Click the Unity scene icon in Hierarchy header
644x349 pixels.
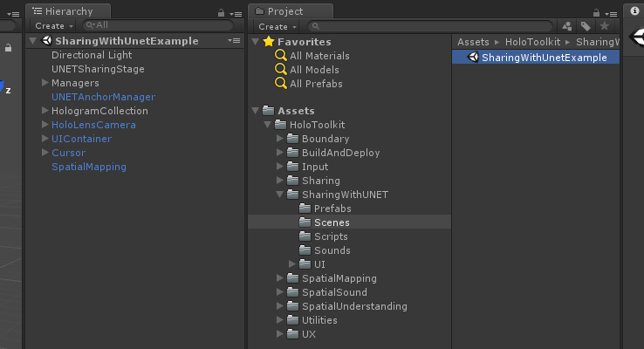[47, 41]
